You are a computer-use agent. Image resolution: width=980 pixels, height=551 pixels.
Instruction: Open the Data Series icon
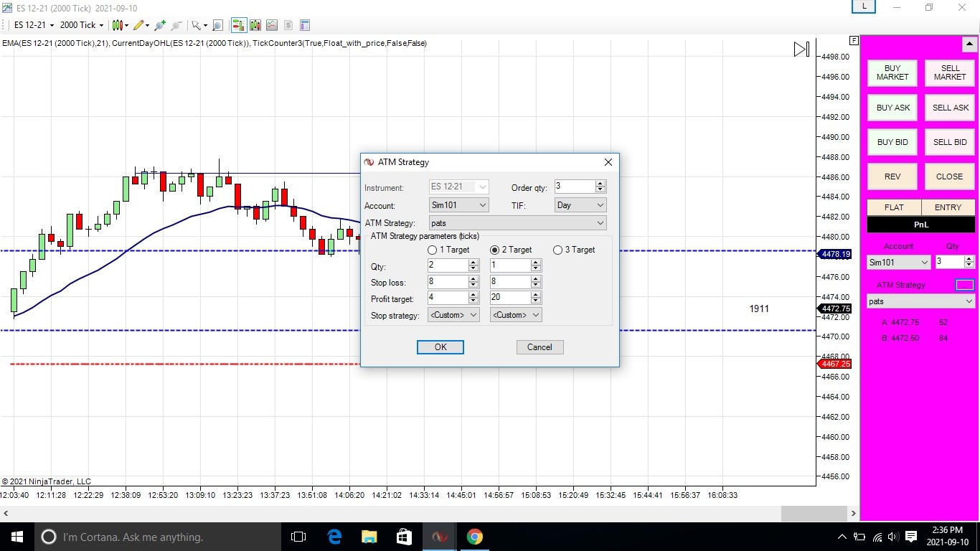coord(255,25)
